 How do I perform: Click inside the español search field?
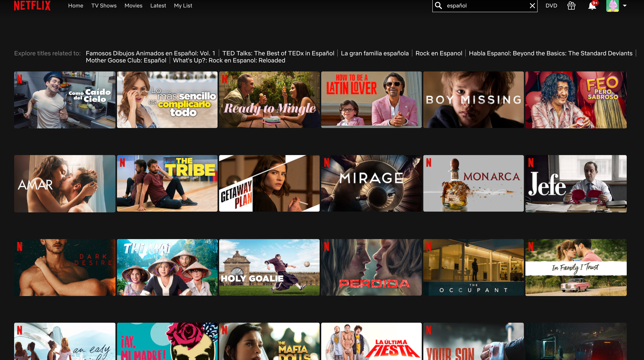(485, 5)
